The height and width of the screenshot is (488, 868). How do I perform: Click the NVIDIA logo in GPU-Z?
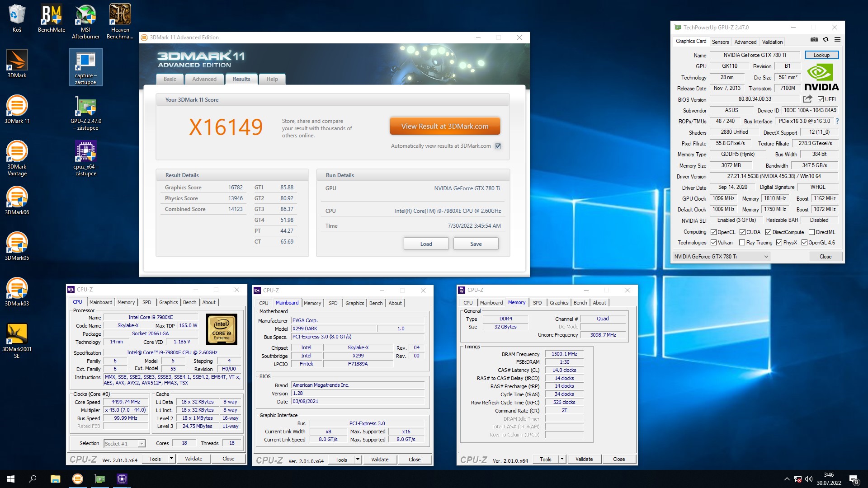pyautogui.click(x=821, y=78)
